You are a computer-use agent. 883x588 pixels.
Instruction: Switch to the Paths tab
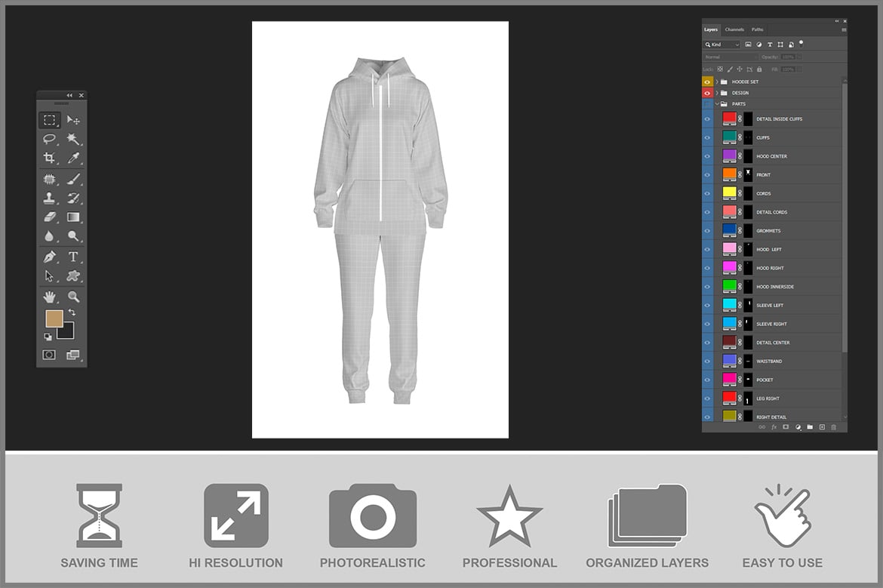758,29
